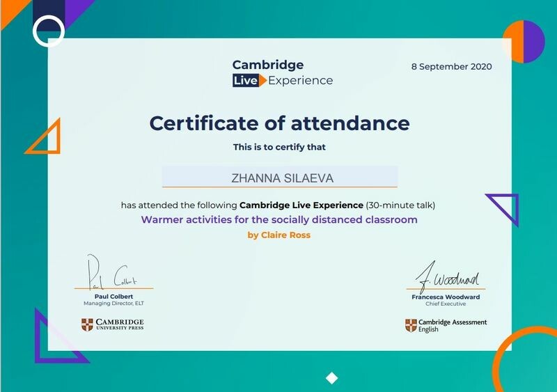Click the Chief Executive title text
557x392 pixels.
(x=446, y=304)
